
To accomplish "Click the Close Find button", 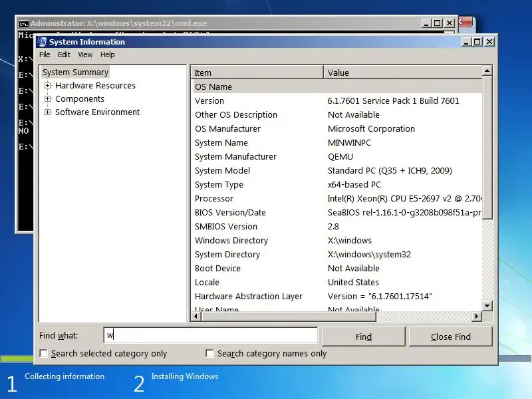I will point(451,336).
